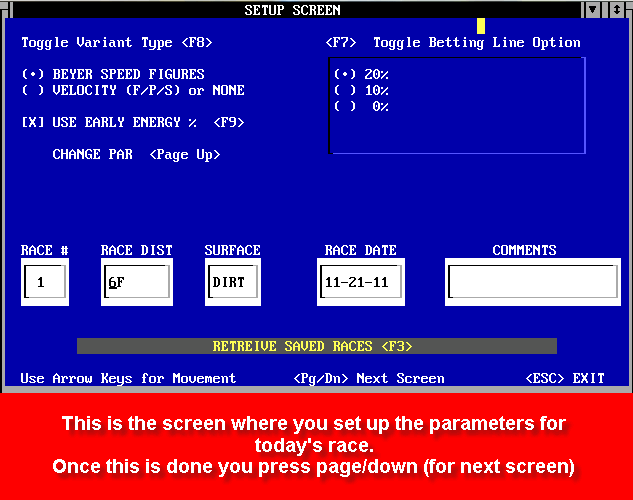Click 'Use Arrow Keys for Movement' text
Image resolution: width=633 pixels, height=500 pixels.
tap(128, 378)
